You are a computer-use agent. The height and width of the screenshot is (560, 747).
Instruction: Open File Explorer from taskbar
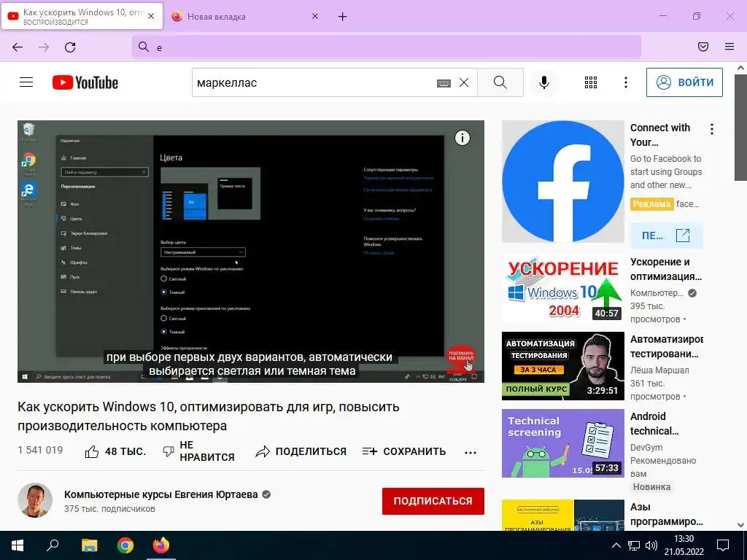click(x=89, y=545)
